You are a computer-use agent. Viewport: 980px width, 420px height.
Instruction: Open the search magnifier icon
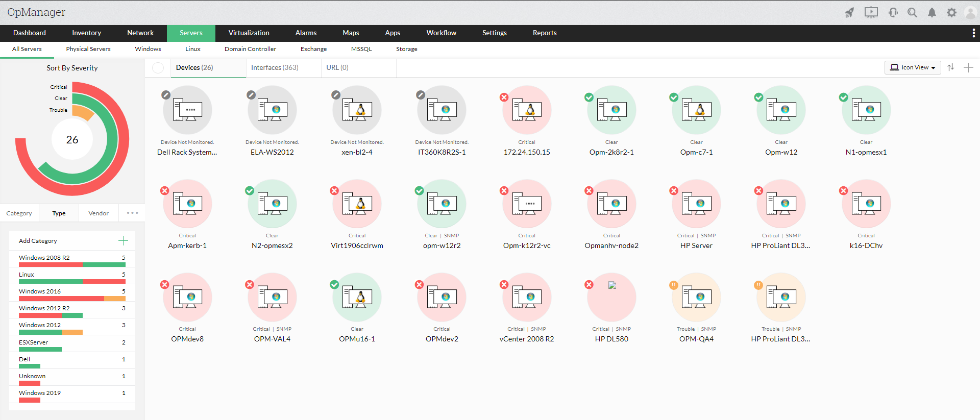click(x=912, y=13)
